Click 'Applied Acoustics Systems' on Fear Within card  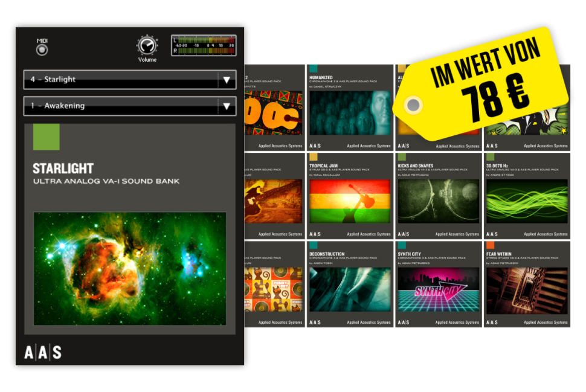pos(546,322)
